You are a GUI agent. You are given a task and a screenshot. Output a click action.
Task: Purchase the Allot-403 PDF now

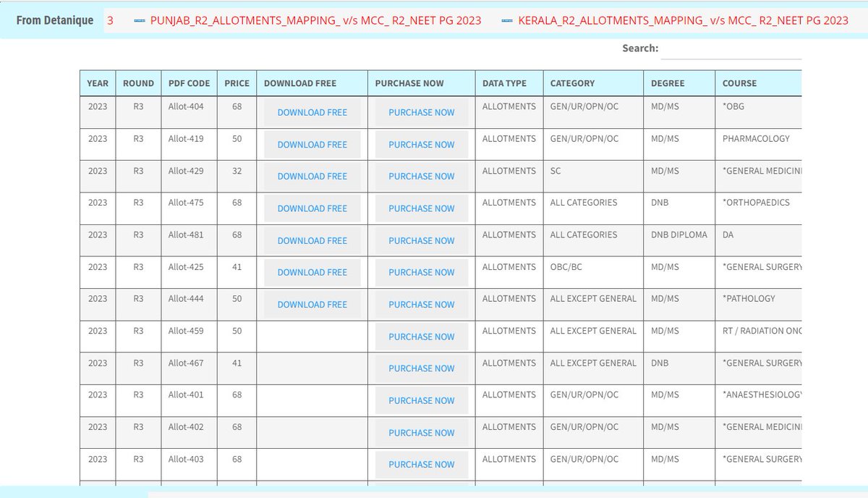point(422,465)
